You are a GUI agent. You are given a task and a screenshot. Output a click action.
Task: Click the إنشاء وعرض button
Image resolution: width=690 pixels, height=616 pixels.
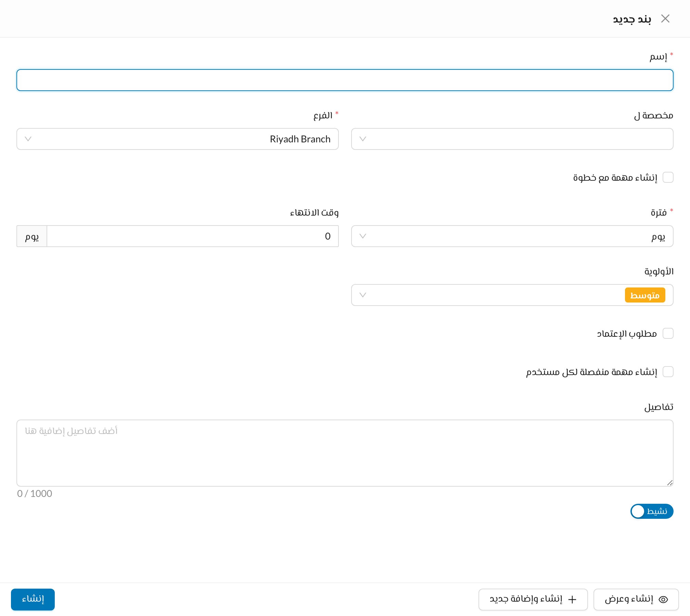pos(636,599)
